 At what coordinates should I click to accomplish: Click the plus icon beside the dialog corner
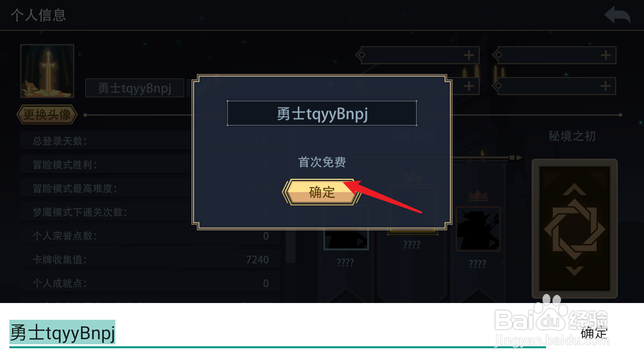tap(469, 86)
